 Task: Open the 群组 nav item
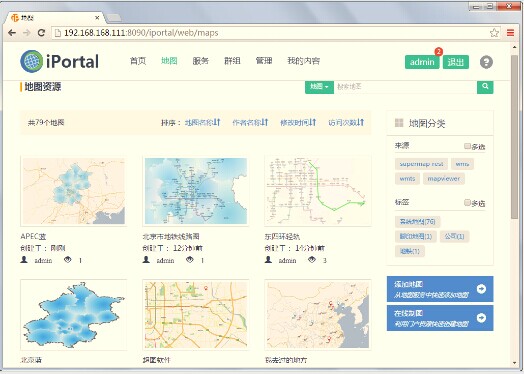coord(232,61)
